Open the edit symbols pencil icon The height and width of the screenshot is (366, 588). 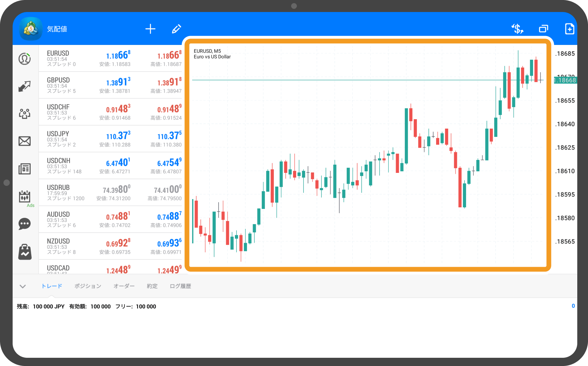tap(177, 29)
